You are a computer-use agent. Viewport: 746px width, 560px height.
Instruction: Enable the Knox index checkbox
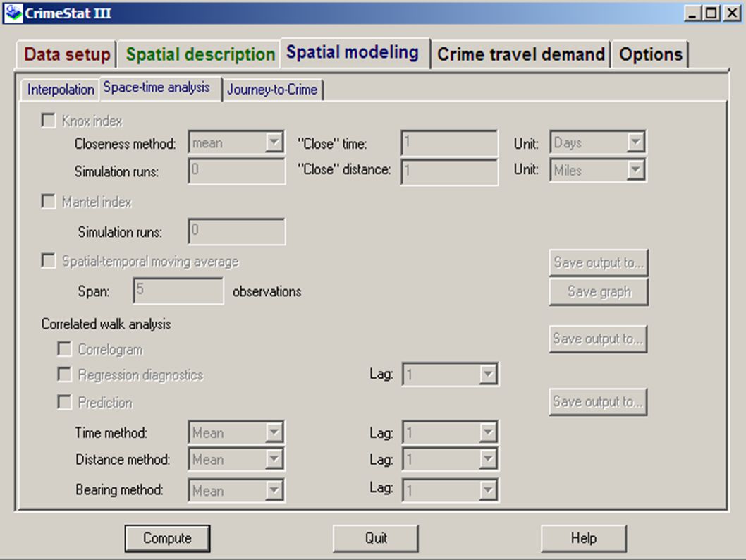click(x=49, y=121)
